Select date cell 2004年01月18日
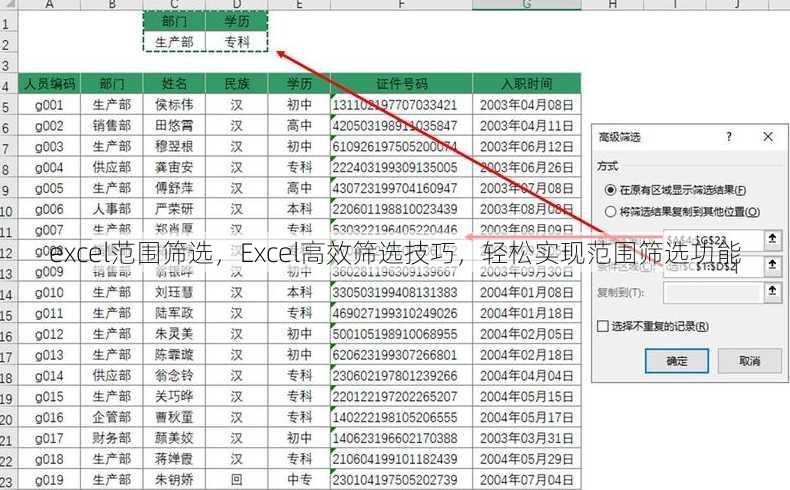This screenshot has width=790, height=490. point(526,313)
